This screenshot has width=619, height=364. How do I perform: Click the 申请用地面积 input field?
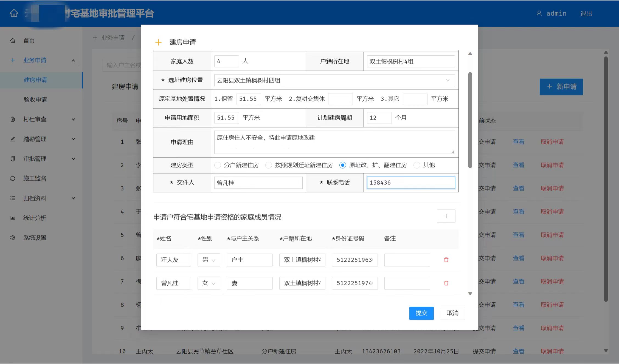[226, 118]
